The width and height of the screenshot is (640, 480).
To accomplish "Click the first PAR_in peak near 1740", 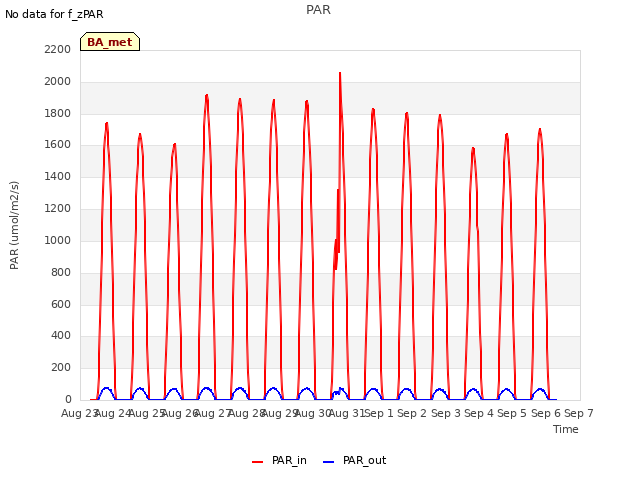I will 107,124.
